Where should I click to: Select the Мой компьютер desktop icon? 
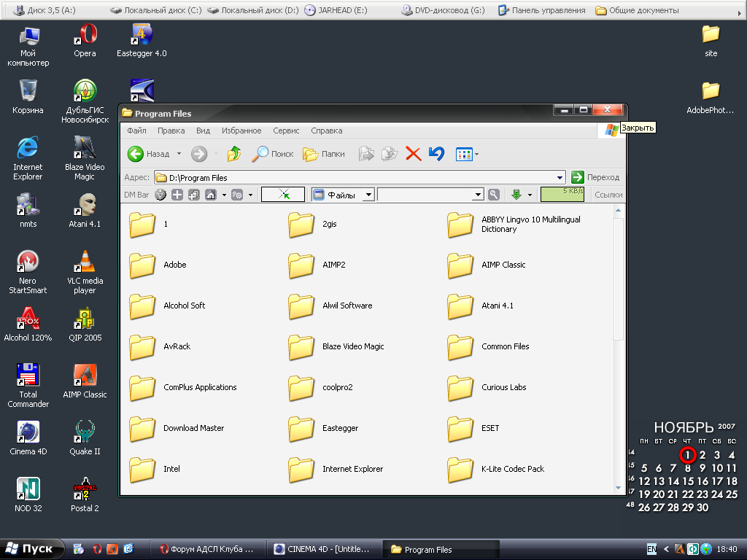28,46
